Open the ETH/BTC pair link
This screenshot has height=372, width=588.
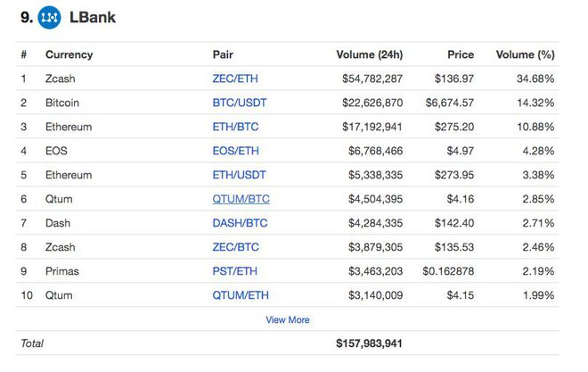[235, 127]
